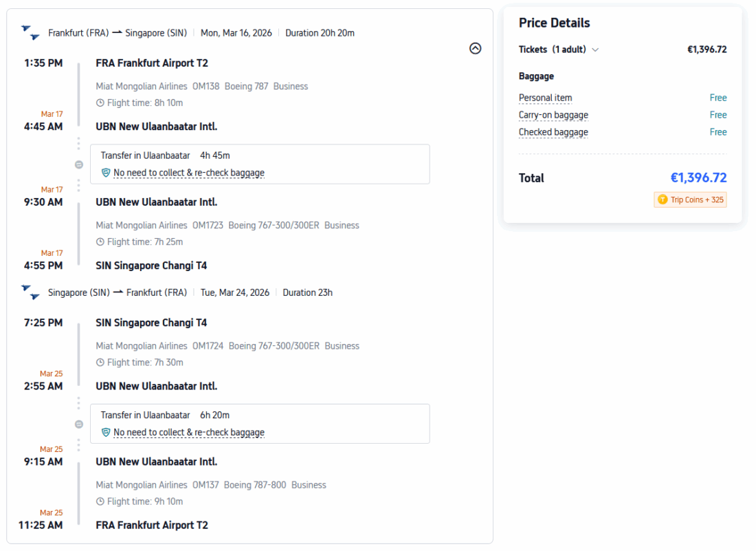Open the Checked baggage info
This screenshot has width=756, height=551.
(553, 132)
